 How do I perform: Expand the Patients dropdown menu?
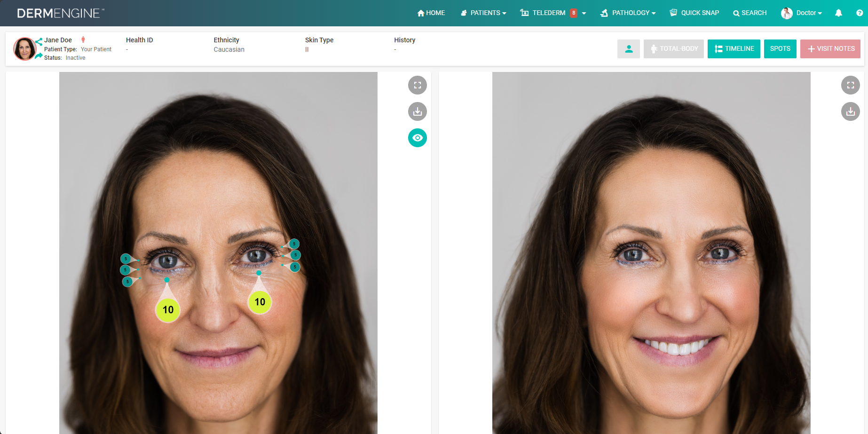click(x=483, y=13)
